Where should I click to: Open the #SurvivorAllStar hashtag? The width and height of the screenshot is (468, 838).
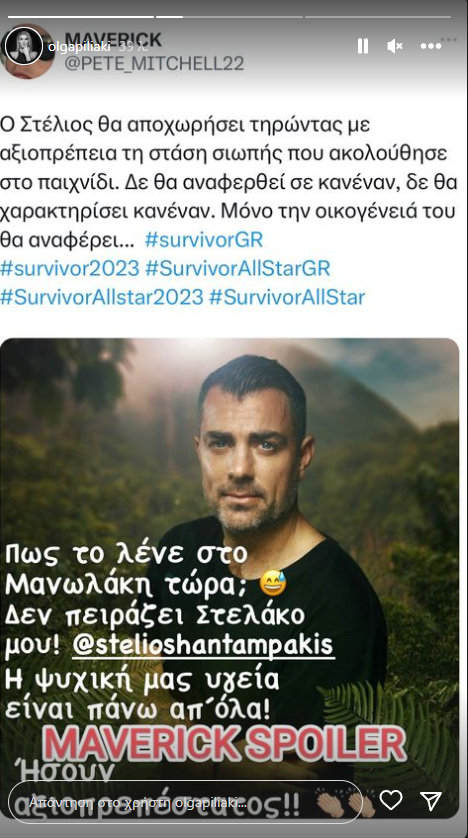click(287, 297)
